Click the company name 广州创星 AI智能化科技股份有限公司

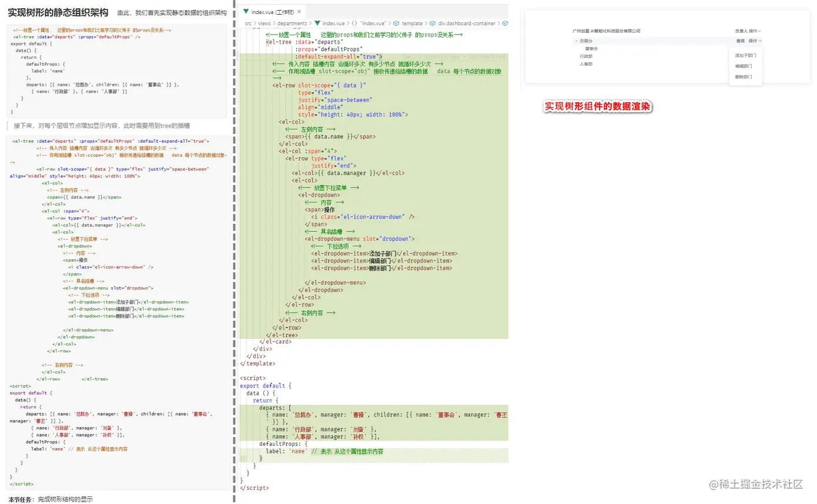tap(607, 31)
